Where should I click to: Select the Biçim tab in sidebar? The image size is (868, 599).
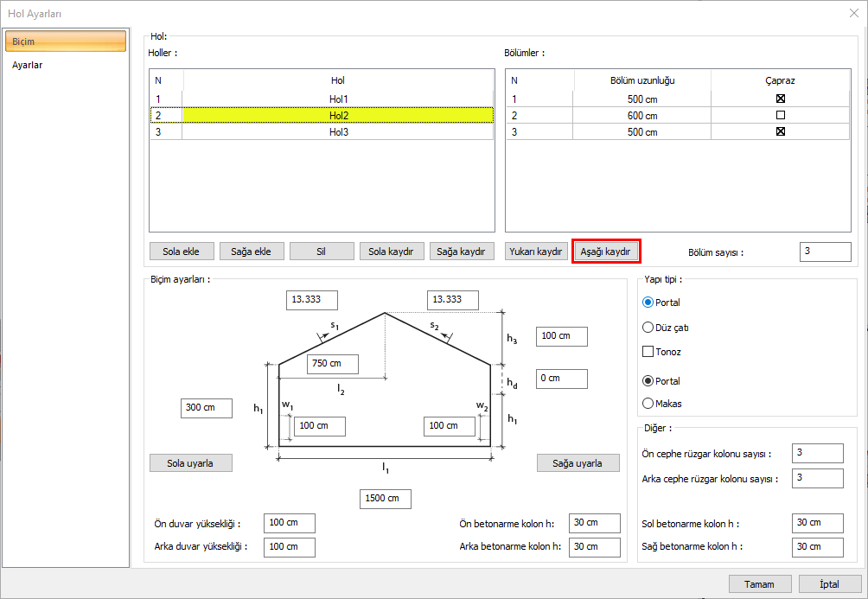tap(65, 41)
